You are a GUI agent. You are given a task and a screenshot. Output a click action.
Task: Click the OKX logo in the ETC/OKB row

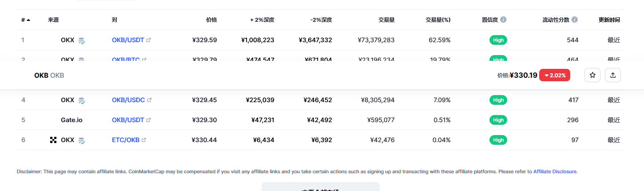53,140
